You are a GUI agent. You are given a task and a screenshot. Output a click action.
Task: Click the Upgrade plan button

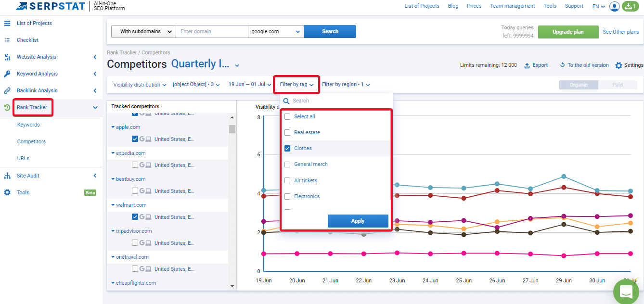568,32
